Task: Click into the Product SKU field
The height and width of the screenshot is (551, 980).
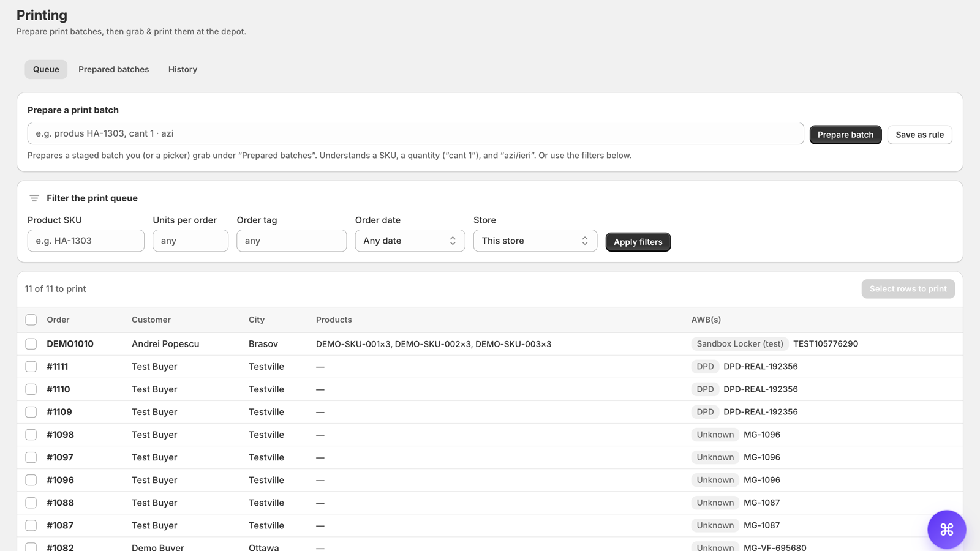Action: [x=86, y=241]
